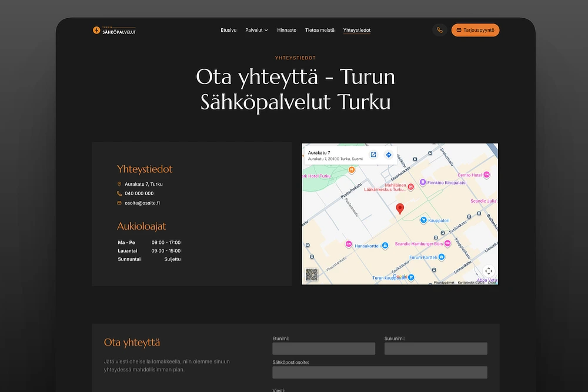Toggle satellite view thumbnail on map

click(x=312, y=274)
